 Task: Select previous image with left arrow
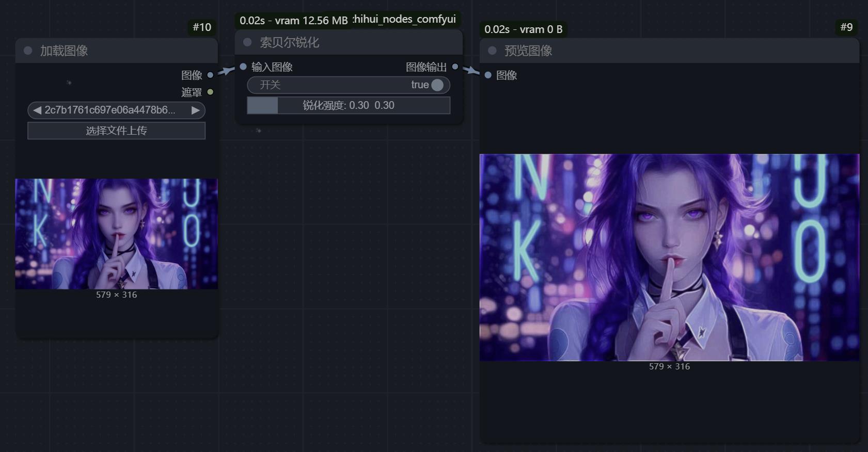click(x=37, y=110)
